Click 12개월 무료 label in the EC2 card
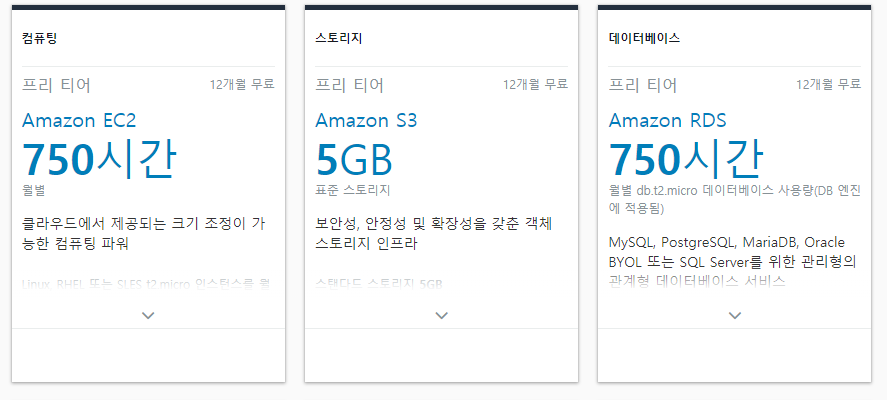Viewport: 887px width, 400px height. [x=242, y=84]
